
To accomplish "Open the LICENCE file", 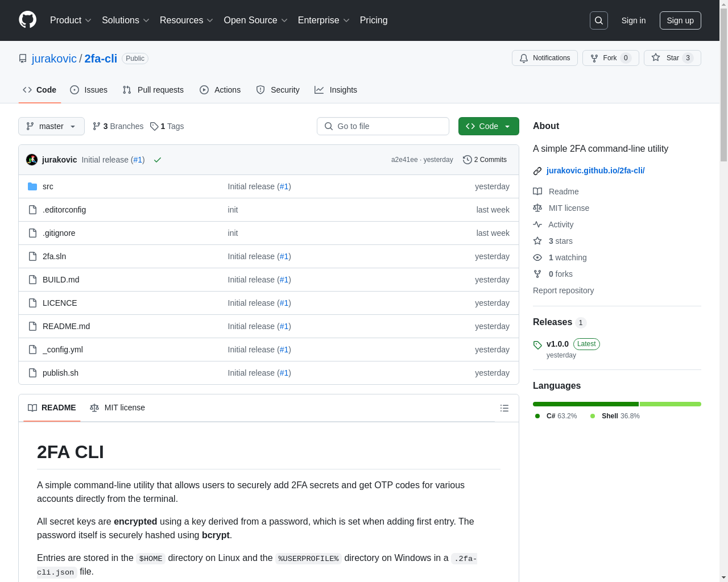I will pyautogui.click(x=60, y=303).
